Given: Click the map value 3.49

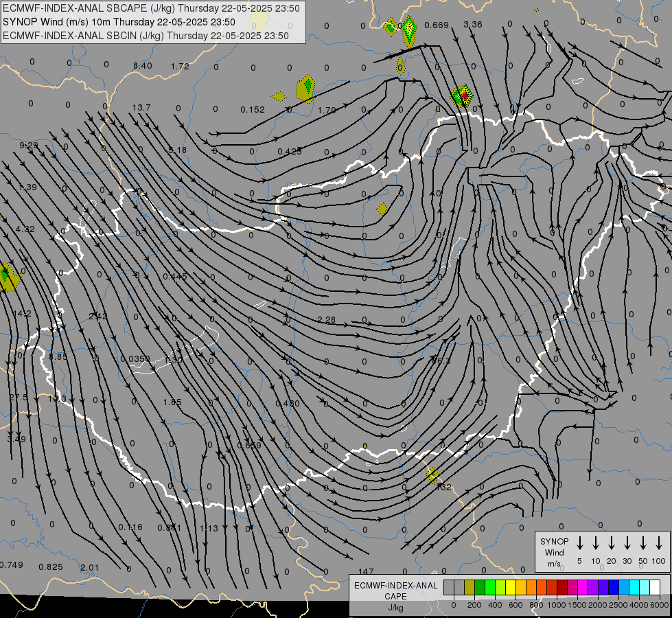Looking at the screenshot, I should coord(16,439).
